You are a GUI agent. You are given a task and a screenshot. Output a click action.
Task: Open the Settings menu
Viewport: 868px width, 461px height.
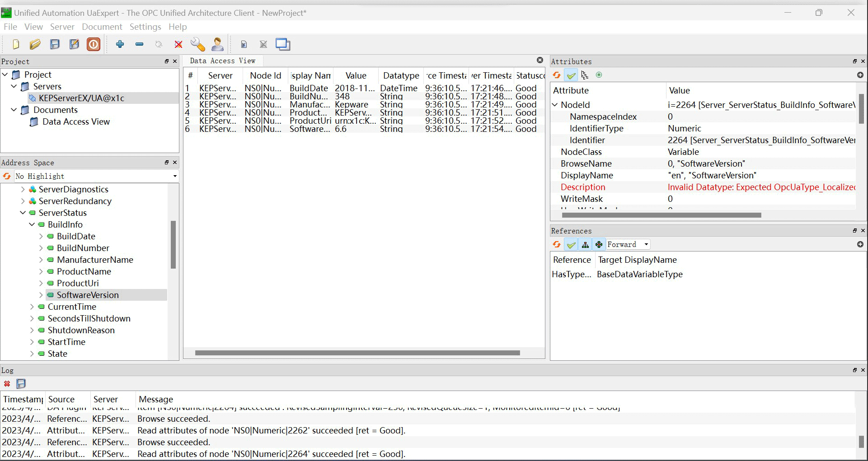pos(145,27)
